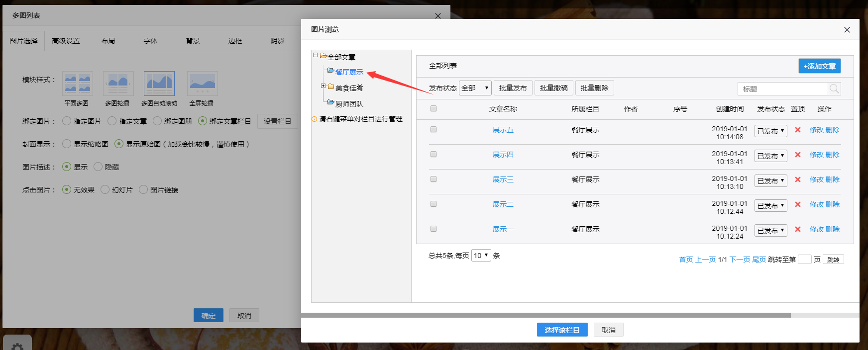Click the 标题 search input field
The width and height of the screenshot is (868, 350).
[x=782, y=89]
